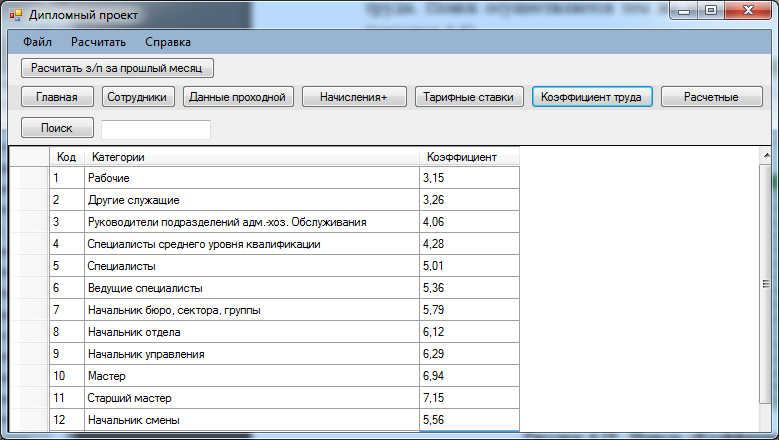Click coefficient value 6,12

pos(469,332)
